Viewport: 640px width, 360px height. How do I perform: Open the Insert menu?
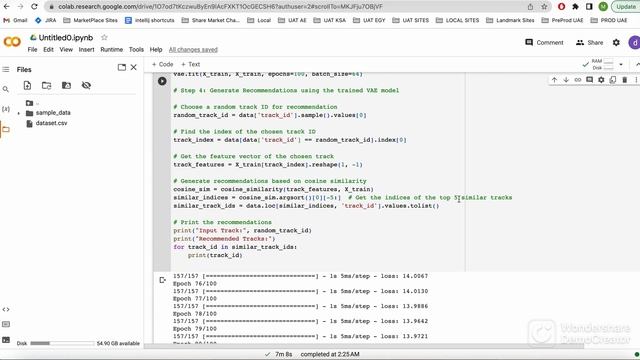(86, 49)
